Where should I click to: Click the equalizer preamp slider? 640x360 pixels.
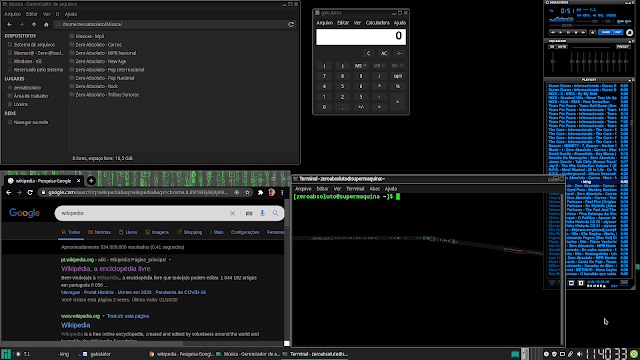tap(553, 61)
